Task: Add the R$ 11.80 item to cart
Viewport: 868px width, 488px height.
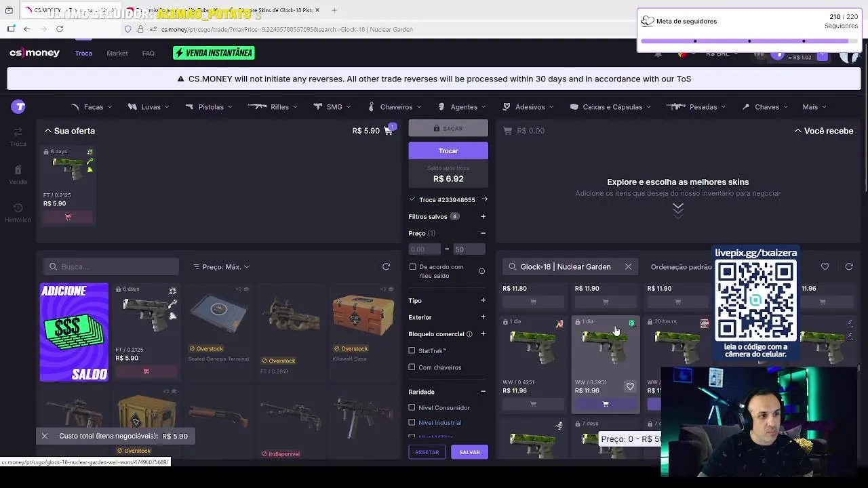Action: pos(533,302)
